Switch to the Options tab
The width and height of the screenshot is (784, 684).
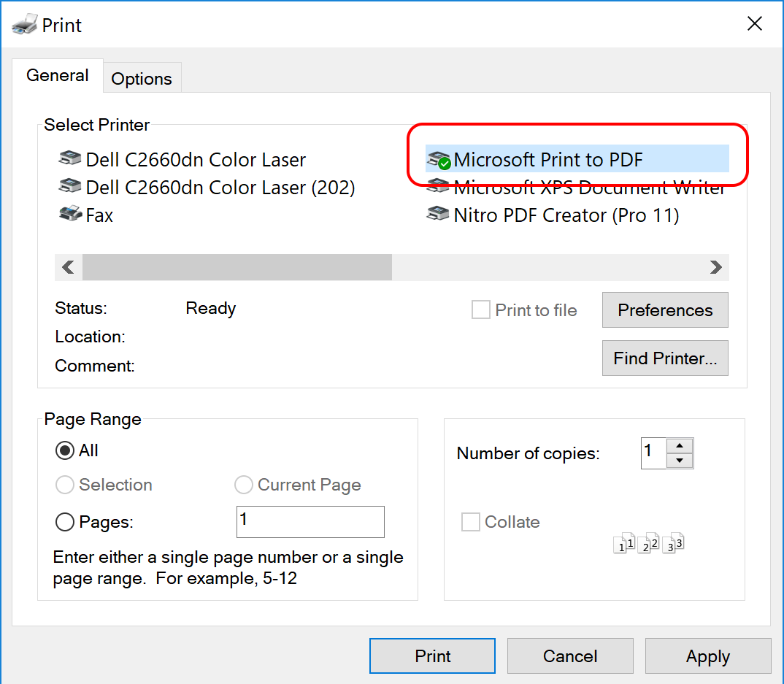coord(142,79)
